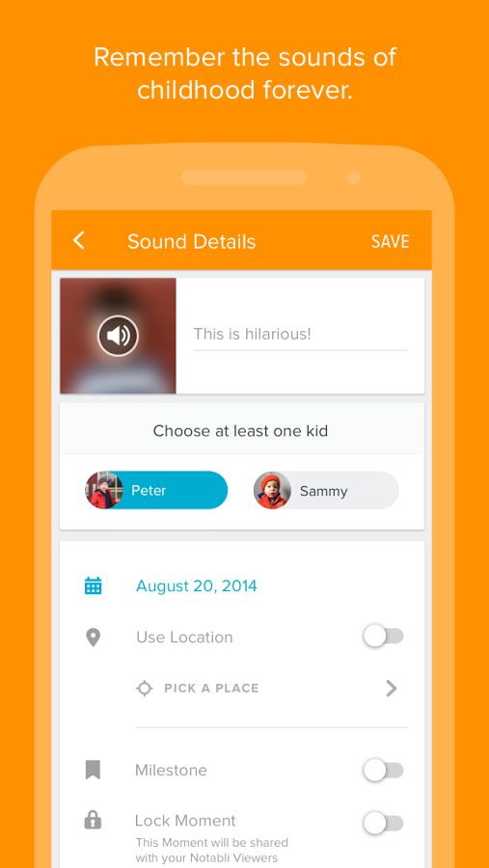The width and height of the screenshot is (489, 868).
Task: Select the Sammy kid chip
Action: [x=326, y=491]
